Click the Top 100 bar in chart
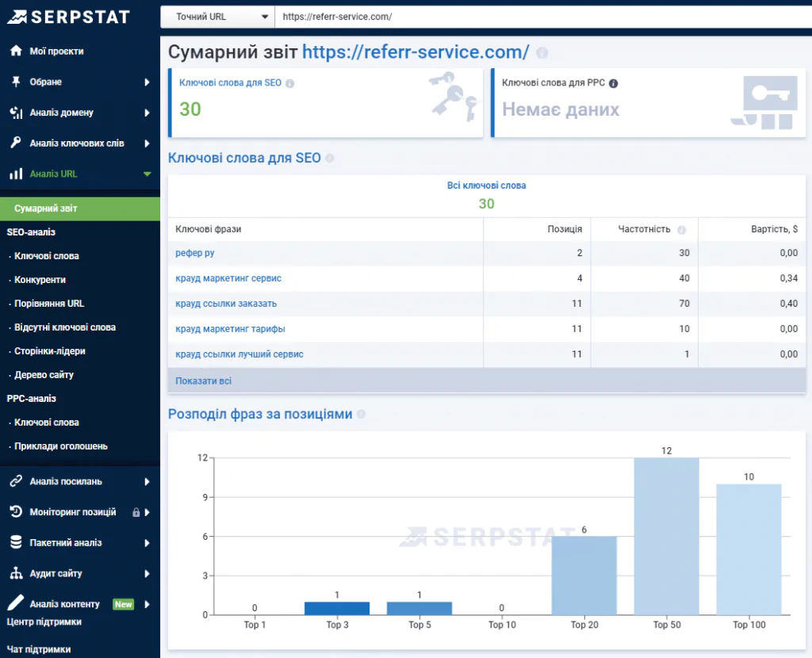This screenshot has width=812, height=658. coord(749,549)
